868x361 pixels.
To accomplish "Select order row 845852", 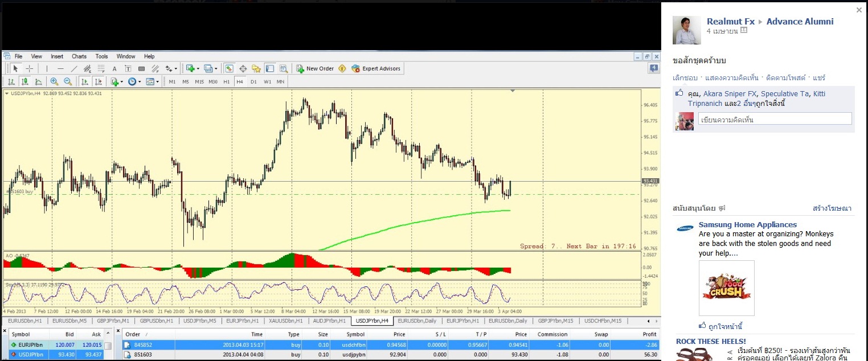I will [390, 344].
